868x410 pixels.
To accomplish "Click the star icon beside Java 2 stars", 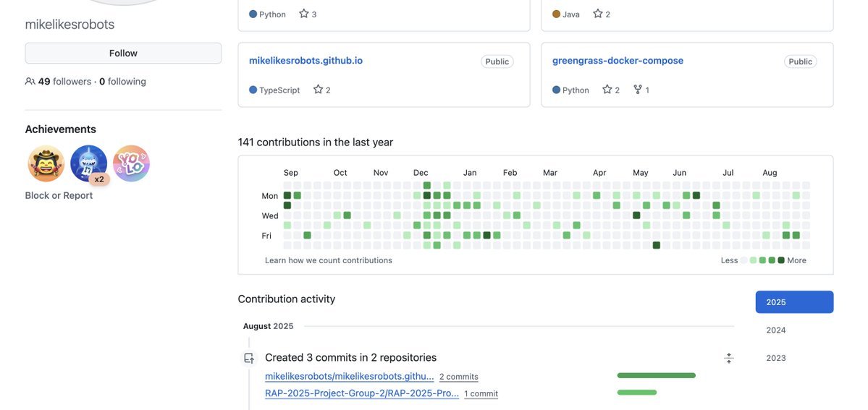I will (x=598, y=14).
